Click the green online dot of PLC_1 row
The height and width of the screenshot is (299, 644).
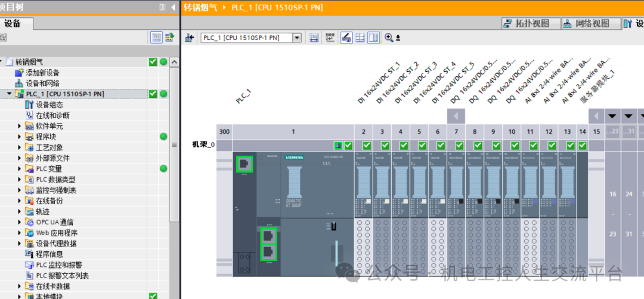click(163, 94)
